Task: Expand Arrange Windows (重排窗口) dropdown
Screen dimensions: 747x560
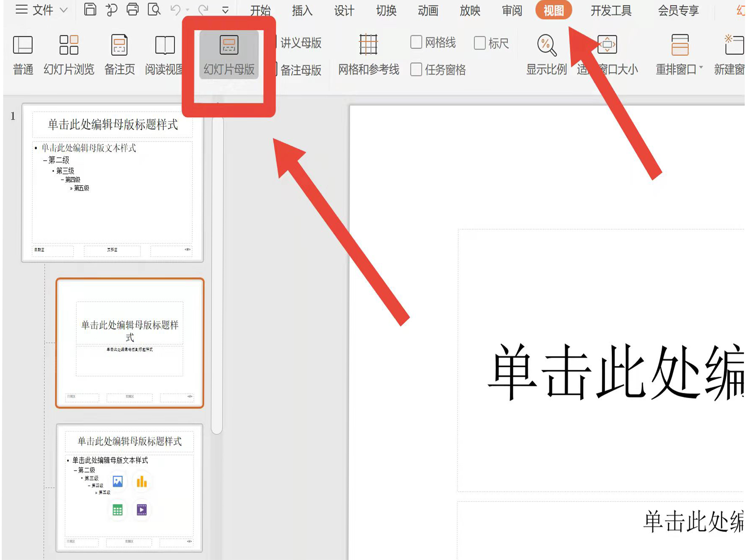Action: 701,67
